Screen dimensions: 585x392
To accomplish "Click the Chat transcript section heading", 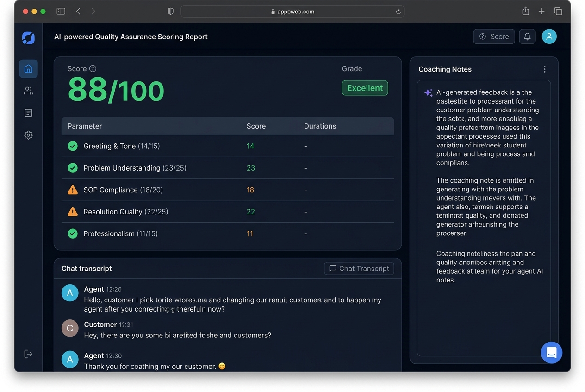I will click(x=87, y=269).
